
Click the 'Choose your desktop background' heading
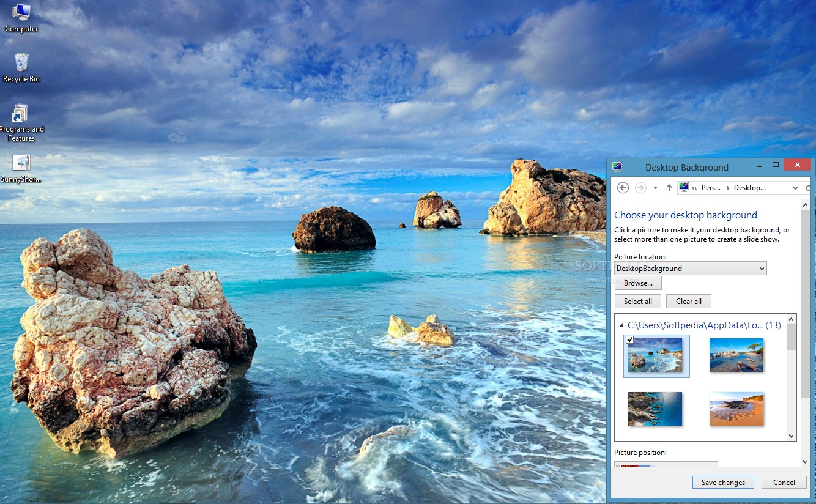tap(686, 215)
